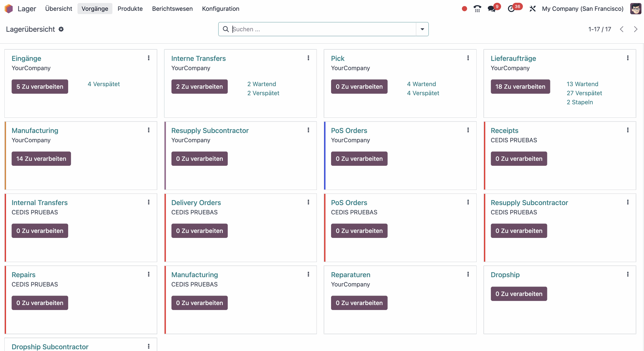Open the user avatar menu
This screenshot has height=351, width=644.
point(635,9)
